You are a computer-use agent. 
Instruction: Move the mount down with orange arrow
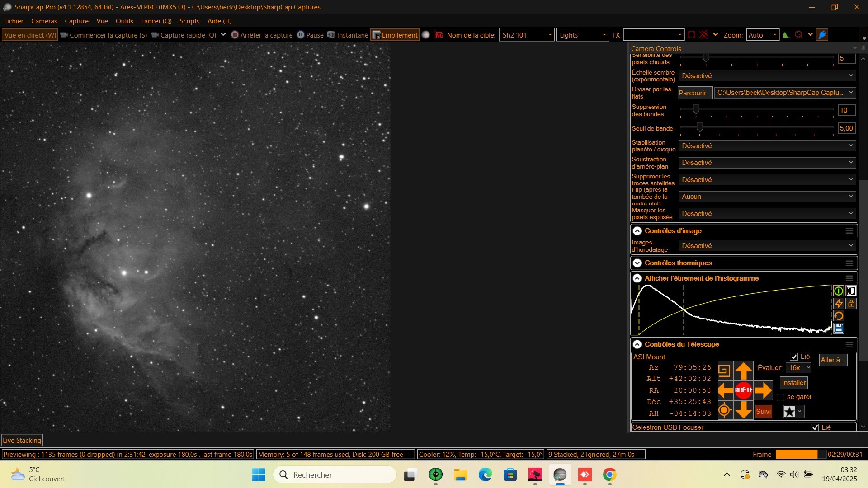pos(743,410)
